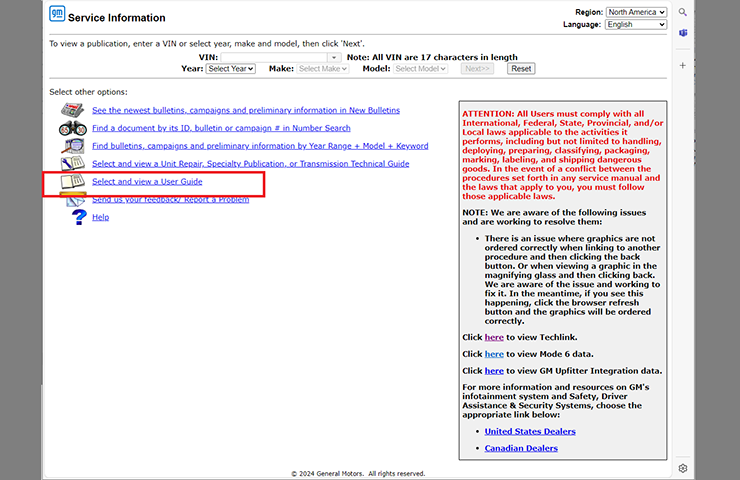Click 'here' to view Techlink
The image size is (740, 480).
coord(494,337)
